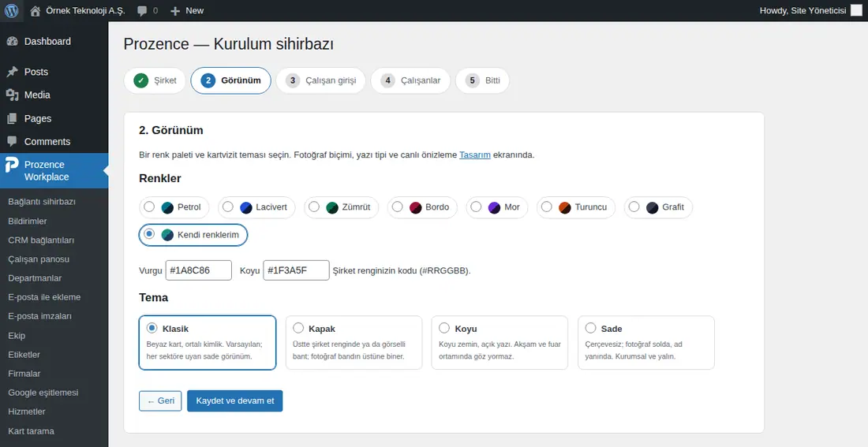
Task: Choose the Koyu theme radio button
Action: click(444, 328)
